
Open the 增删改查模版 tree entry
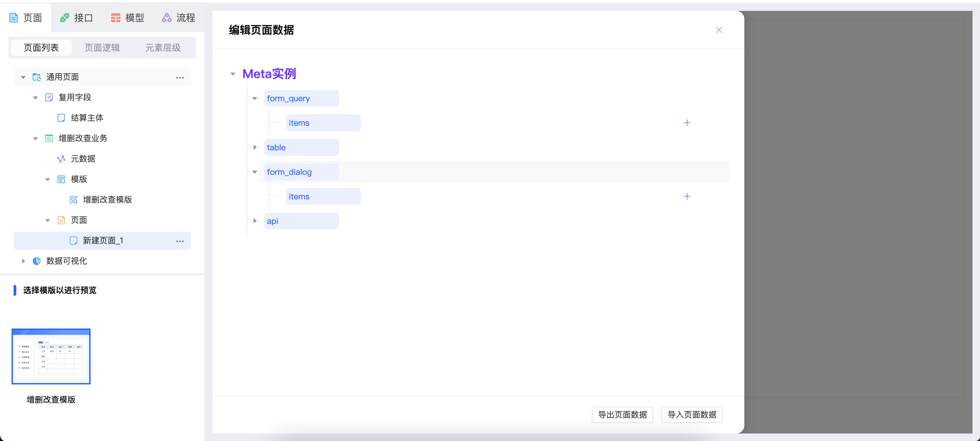pyautogui.click(x=107, y=200)
